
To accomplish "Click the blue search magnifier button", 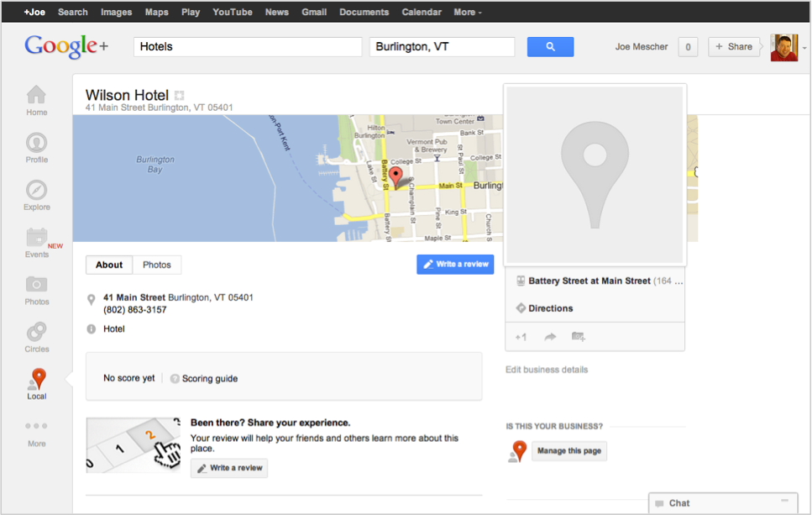I will point(550,47).
